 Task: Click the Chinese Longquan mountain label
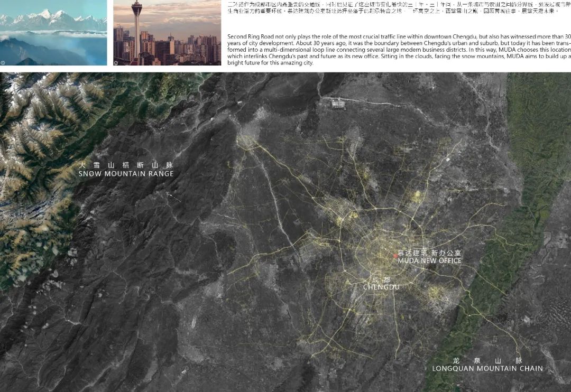tap(487, 360)
